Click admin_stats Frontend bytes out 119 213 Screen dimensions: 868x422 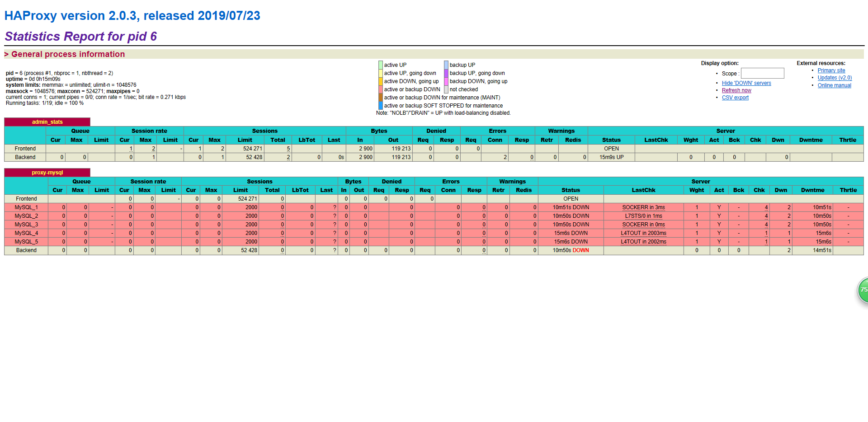point(401,149)
